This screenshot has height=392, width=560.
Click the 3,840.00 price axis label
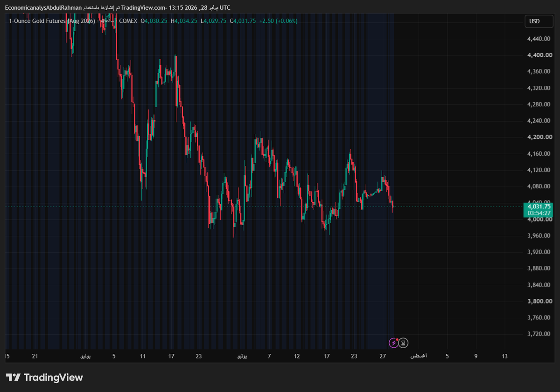[x=539, y=285]
